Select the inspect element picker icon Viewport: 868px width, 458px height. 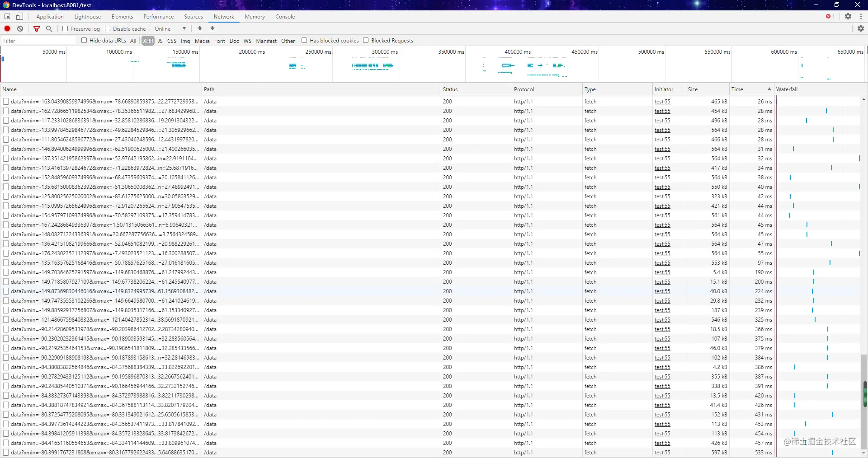coord(7,16)
